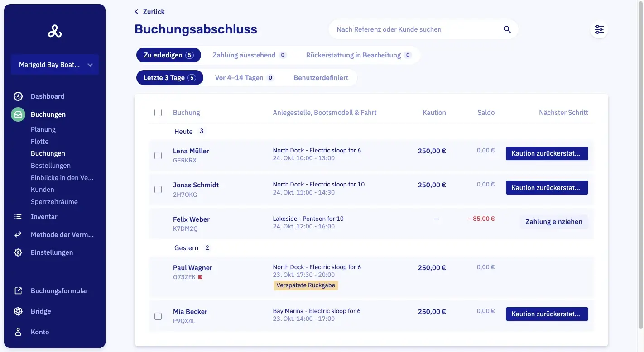This screenshot has height=352, width=644.
Task: Click the Inventar list icon
Action: (x=18, y=217)
